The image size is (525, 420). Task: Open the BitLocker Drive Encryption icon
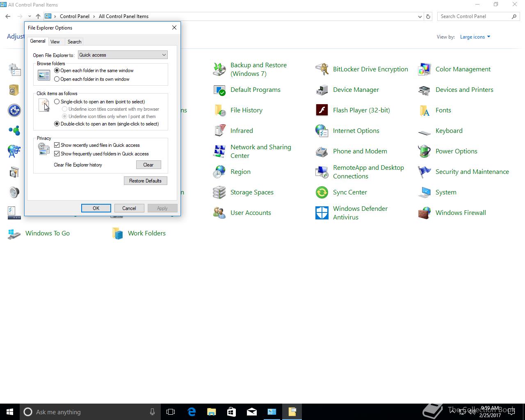point(322,69)
